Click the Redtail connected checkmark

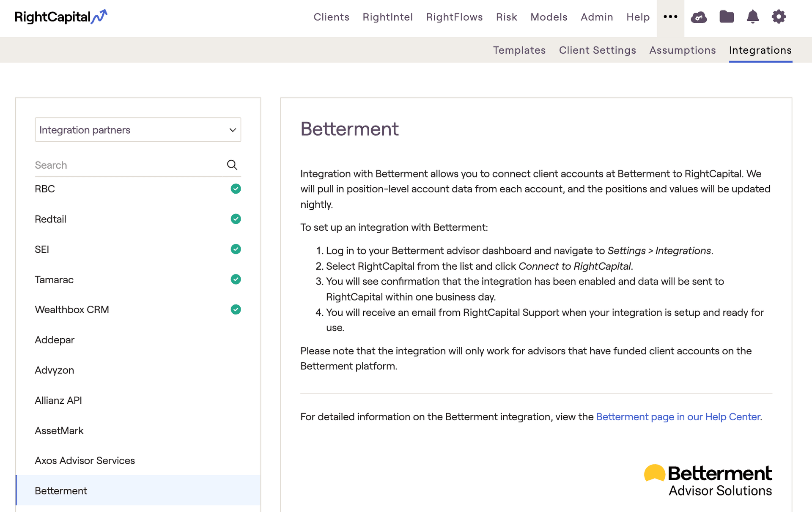236,219
